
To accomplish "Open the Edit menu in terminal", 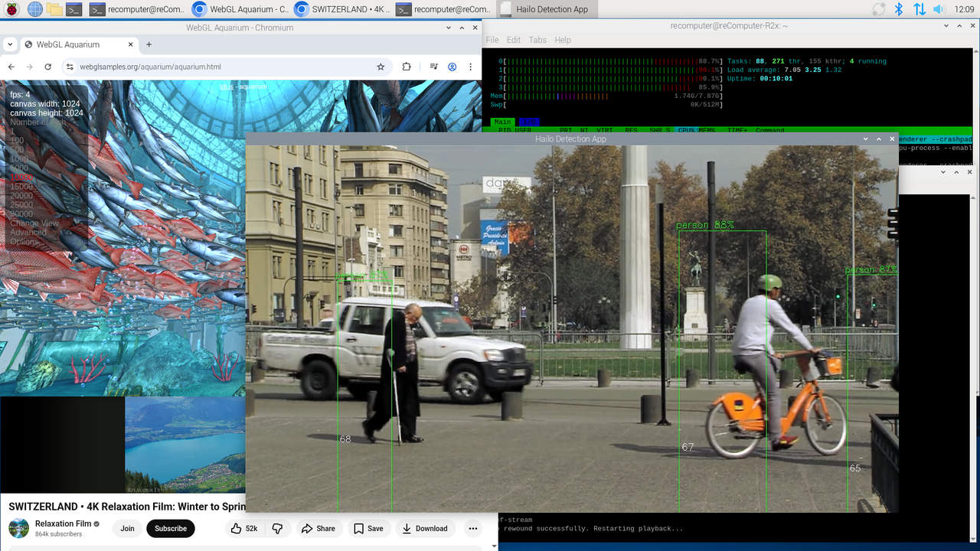I will [513, 40].
